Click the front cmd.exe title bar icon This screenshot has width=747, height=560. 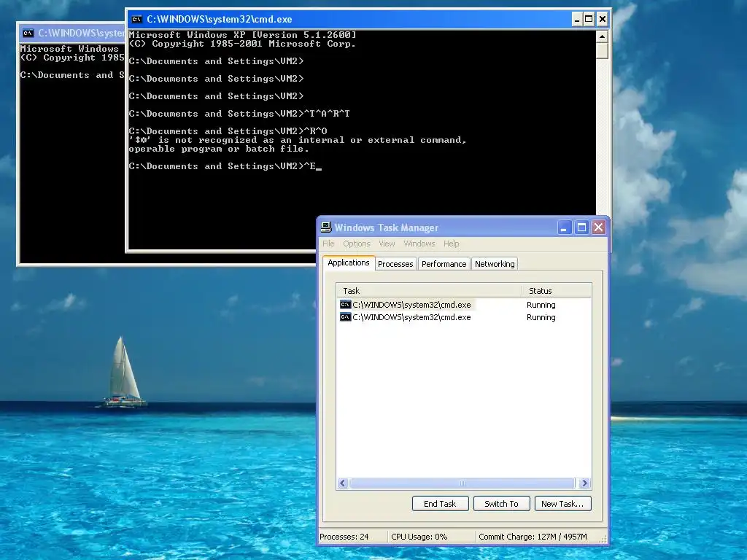tap(136, 19)
